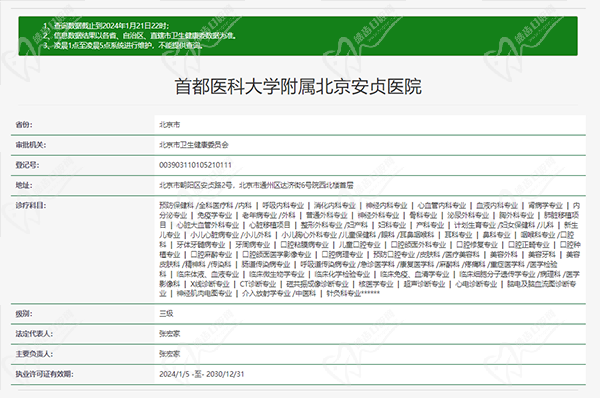Select 北京市 value in the 省份 row
This screenshot has height=398, width=600.
170,125
